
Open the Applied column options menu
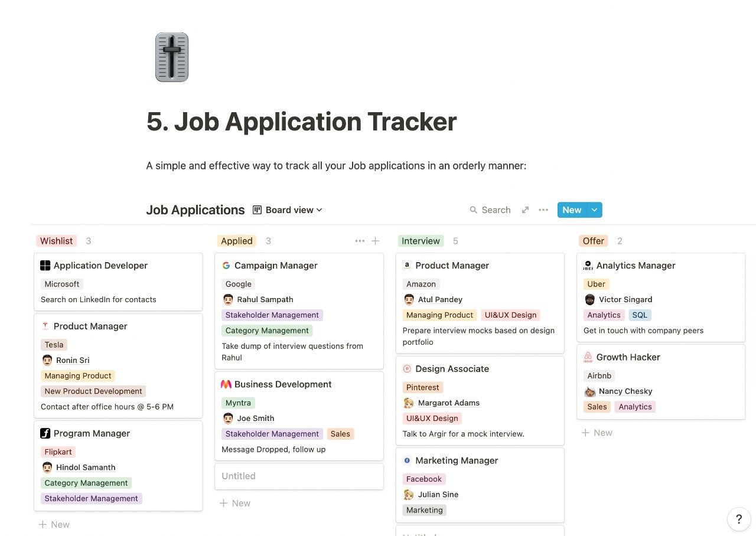(x=360, y=241)
